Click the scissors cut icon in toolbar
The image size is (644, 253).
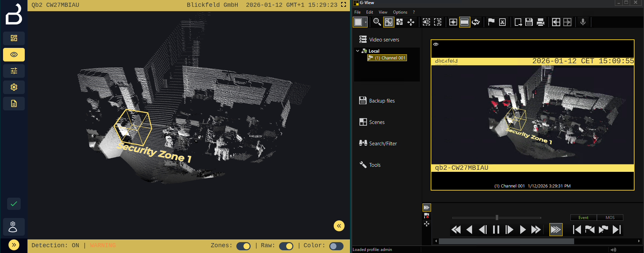tap(502, 22)
